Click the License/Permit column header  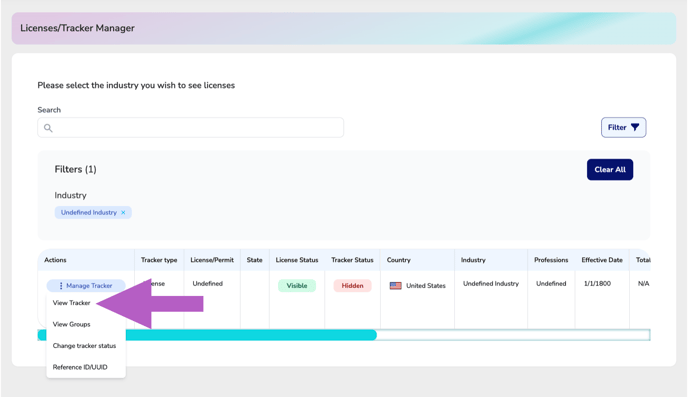click(x=212, y=260)
